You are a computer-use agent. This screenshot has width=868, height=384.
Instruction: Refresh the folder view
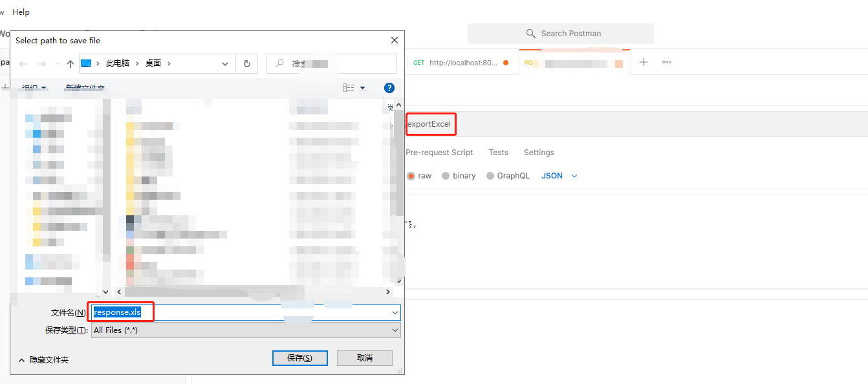click(x=247, y=63)
